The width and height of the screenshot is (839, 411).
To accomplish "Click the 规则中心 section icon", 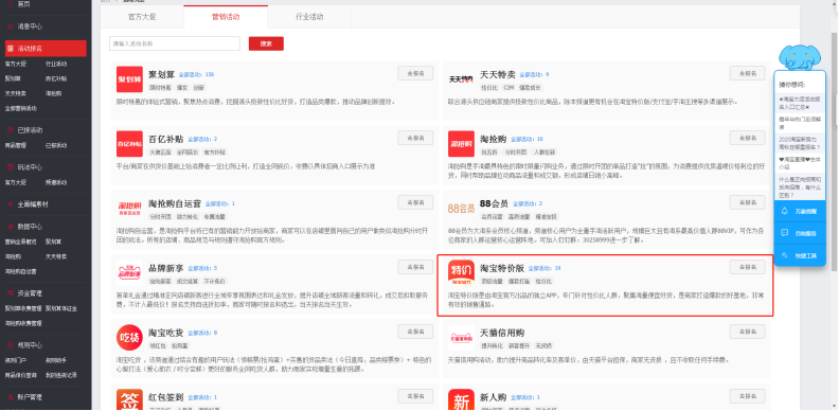I will 10,345.
